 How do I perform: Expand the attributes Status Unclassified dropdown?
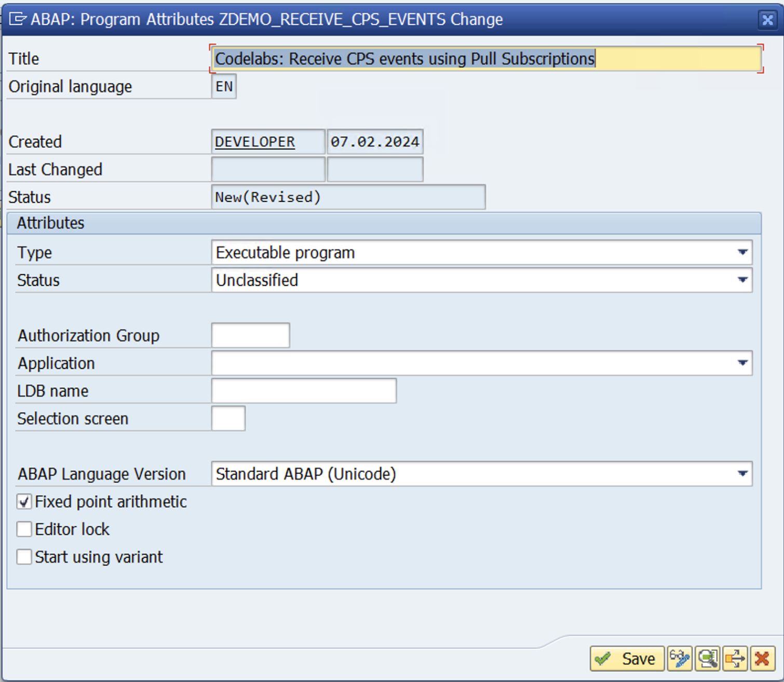(742, 280)
